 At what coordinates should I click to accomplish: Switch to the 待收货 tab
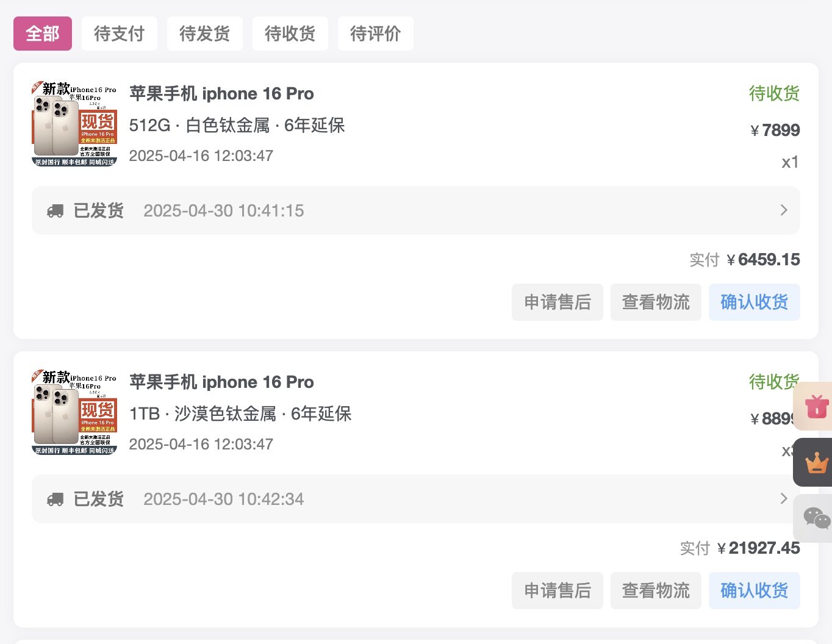(290, 34)
